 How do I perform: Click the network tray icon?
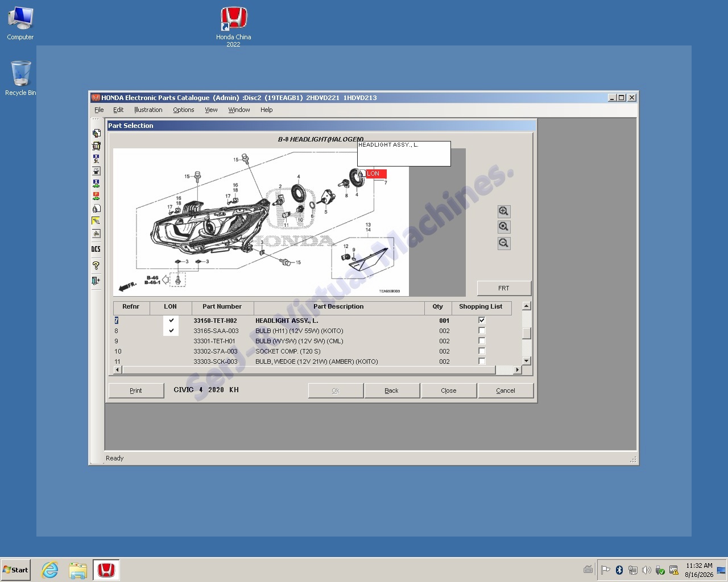(633, 570)
